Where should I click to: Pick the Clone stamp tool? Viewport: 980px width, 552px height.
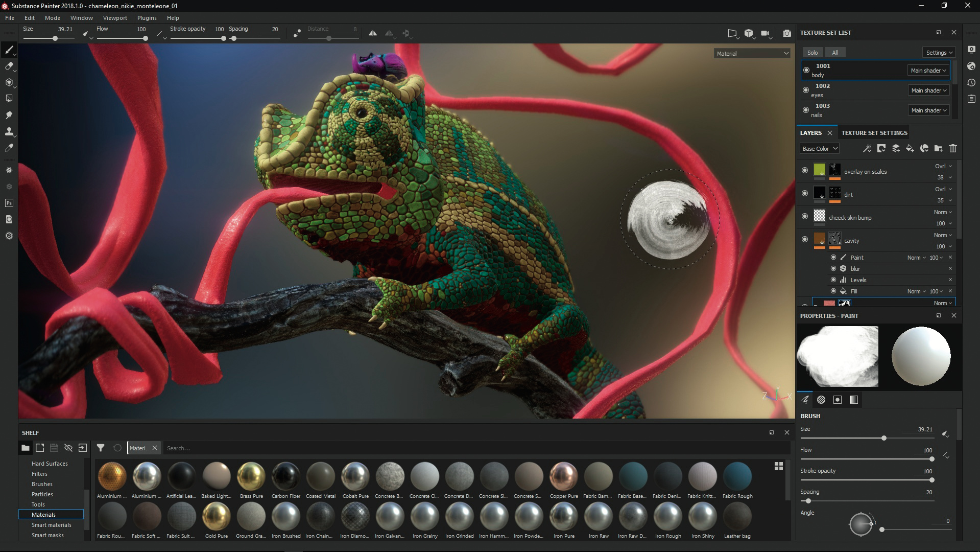(x=9, y=131)
